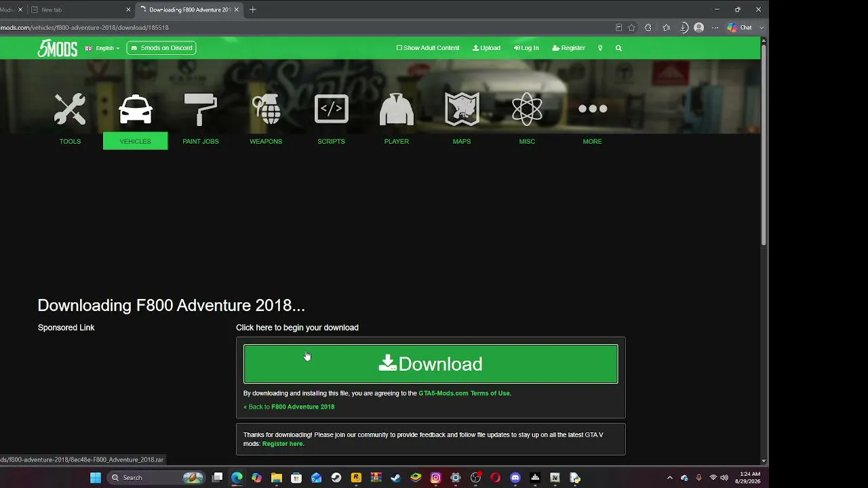The width and height of the screenshot is (868, 488).
Task: Open Discord from the taskbar
Action: click(x=515, y=478)
